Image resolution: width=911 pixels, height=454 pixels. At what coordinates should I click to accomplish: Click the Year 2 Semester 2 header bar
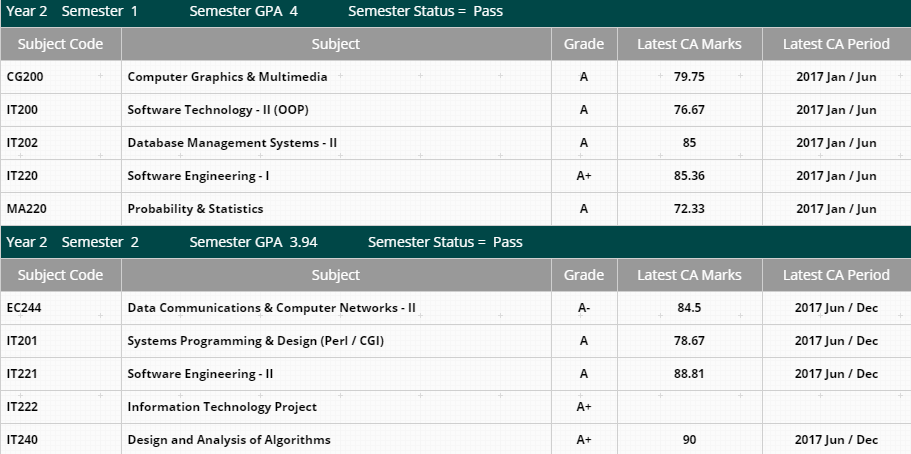pos(456,242)
